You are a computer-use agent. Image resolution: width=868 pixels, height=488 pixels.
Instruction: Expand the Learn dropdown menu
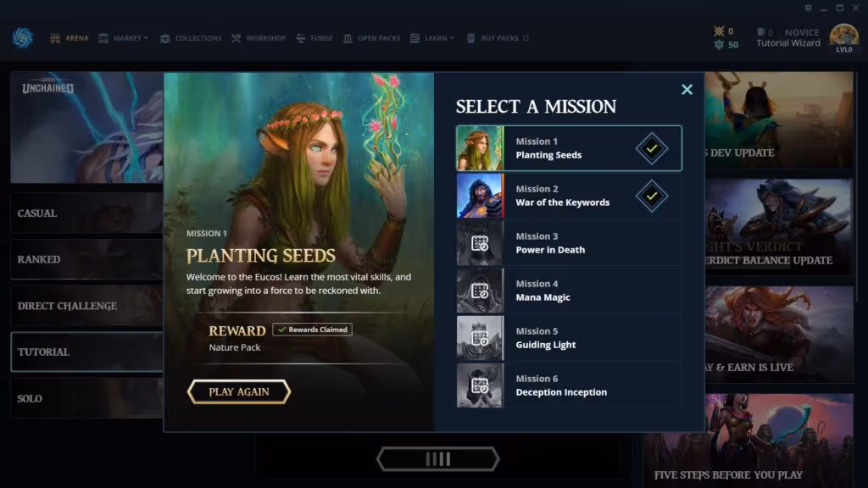[432, 38]
